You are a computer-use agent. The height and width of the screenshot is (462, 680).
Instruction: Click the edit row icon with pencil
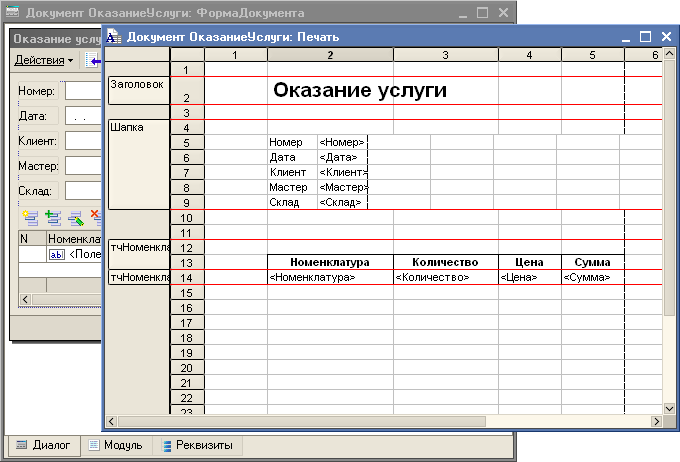click(74, 216)
